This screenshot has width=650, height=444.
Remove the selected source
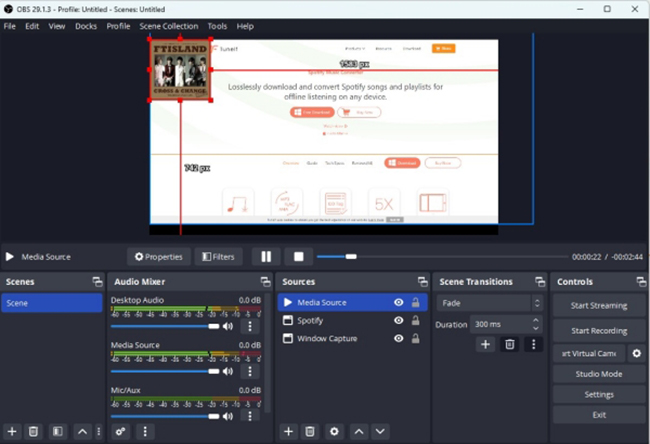[310, 432]
